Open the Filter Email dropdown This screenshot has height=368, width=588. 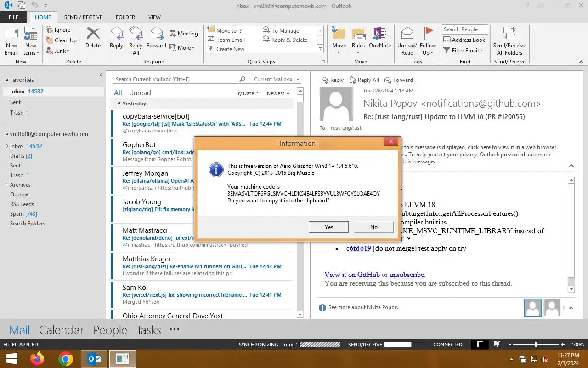click(464, 51)
